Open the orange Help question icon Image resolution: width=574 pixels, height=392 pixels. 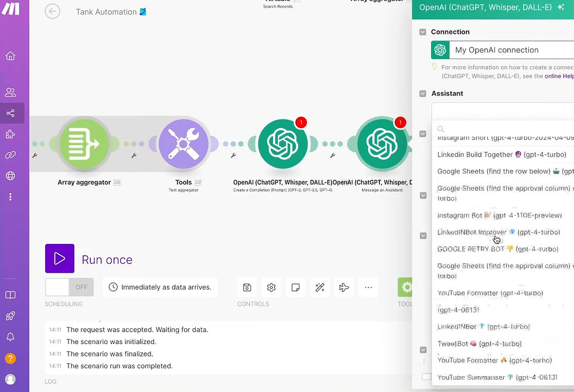[11, 358]
